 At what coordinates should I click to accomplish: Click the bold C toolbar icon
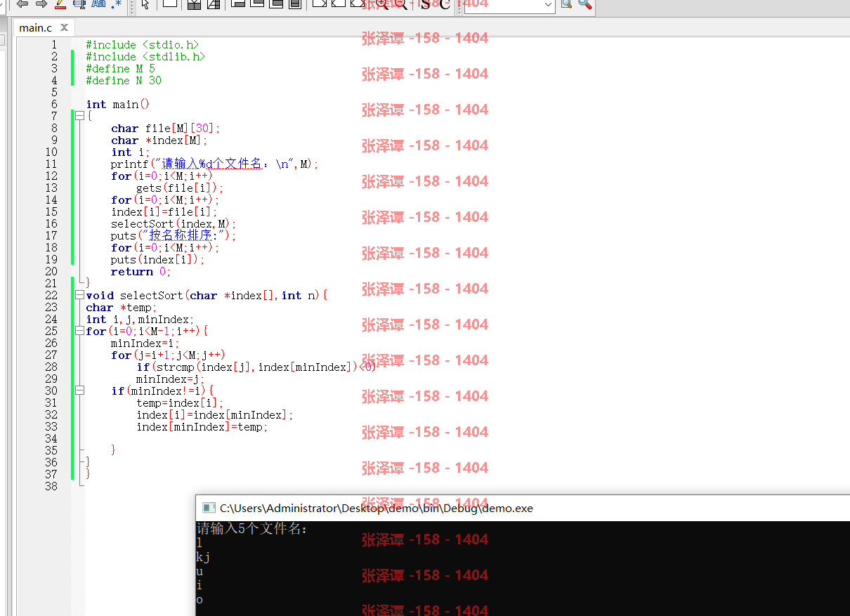(x=444, y=4)
